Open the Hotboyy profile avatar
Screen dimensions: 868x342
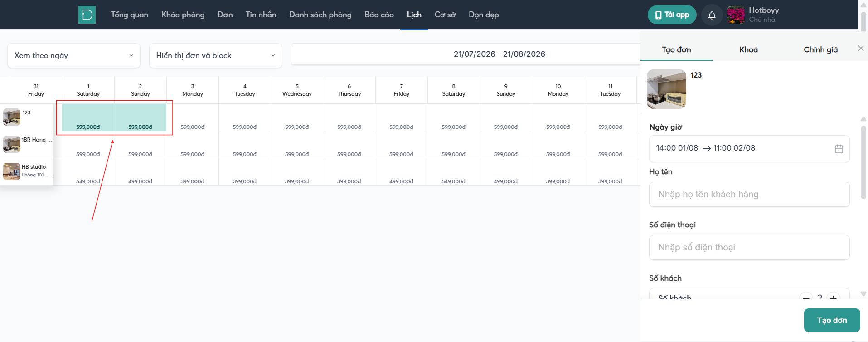(x=736, y=15)
